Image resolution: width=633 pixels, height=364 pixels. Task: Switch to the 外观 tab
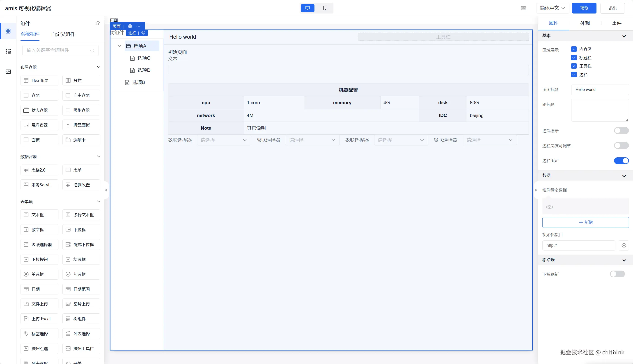[585, 23]
